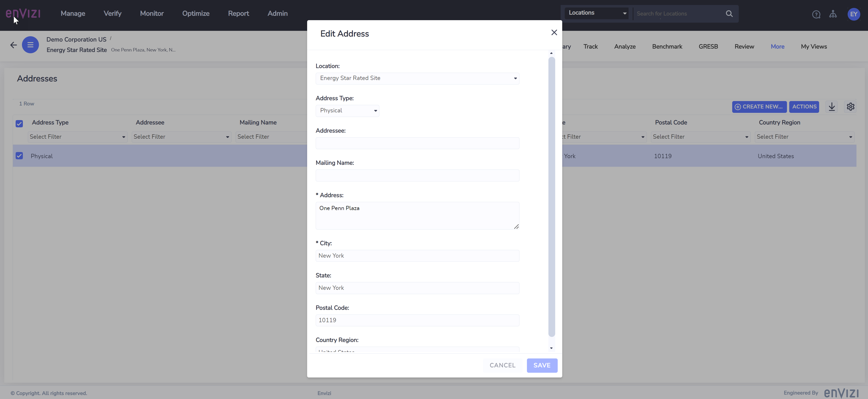Viewport: 868px width, 399px height.
Task: Open the Admin menu
Action: pyautogui.click(x=277, y=14)
